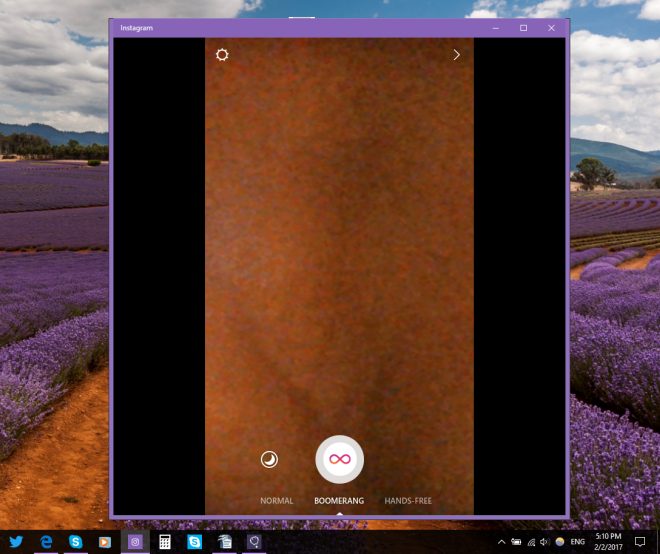Open volume control in tray
Viewport: 660px width, 554px height.
pyautogui.click(x=545, y=542)
